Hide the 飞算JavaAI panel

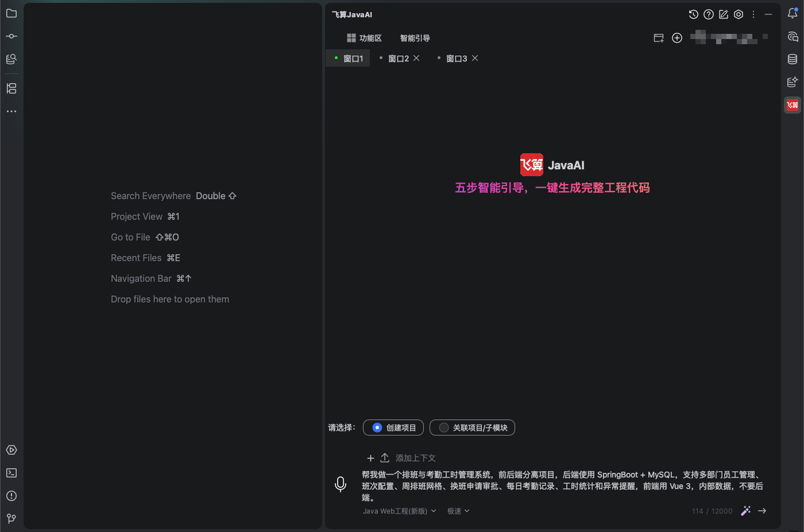coord(768,14)
